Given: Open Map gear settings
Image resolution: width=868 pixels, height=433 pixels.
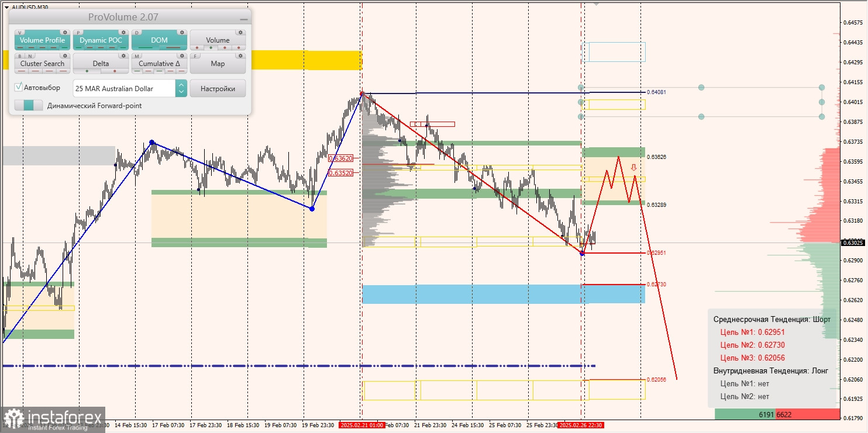Looking at the screenshot, I should [240, 56].
